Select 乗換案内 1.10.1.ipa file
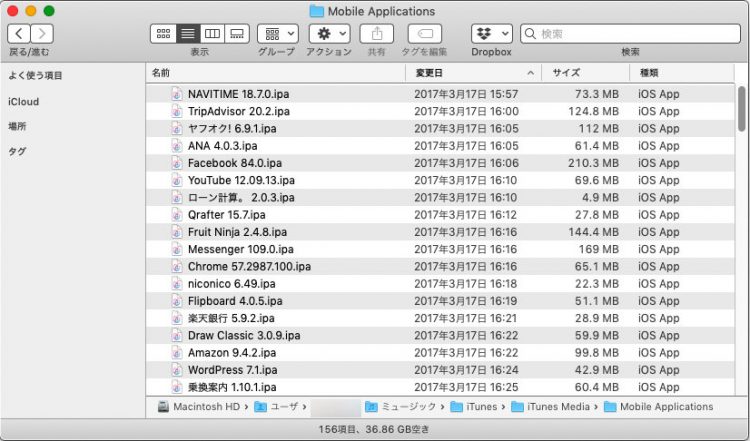Screen dimensions: 750x441 pos(440,386)
